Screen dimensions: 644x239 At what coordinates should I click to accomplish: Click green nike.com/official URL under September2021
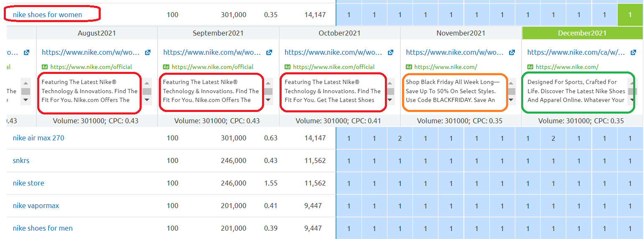[213, 67]
